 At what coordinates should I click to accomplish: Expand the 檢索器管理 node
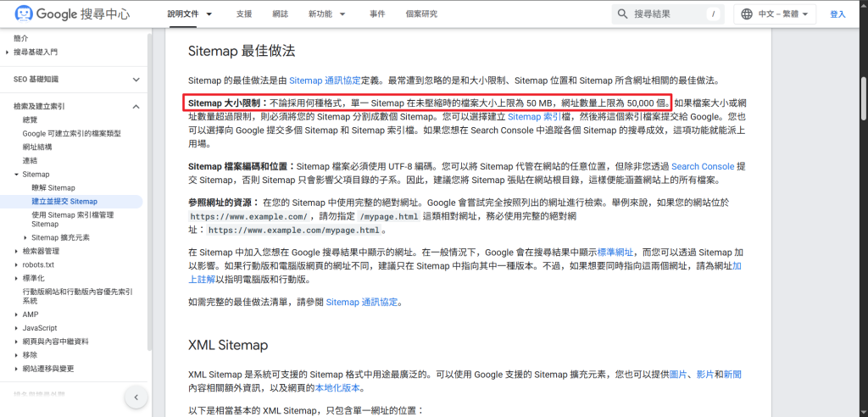pyautogui.click(x=17, y=251)
